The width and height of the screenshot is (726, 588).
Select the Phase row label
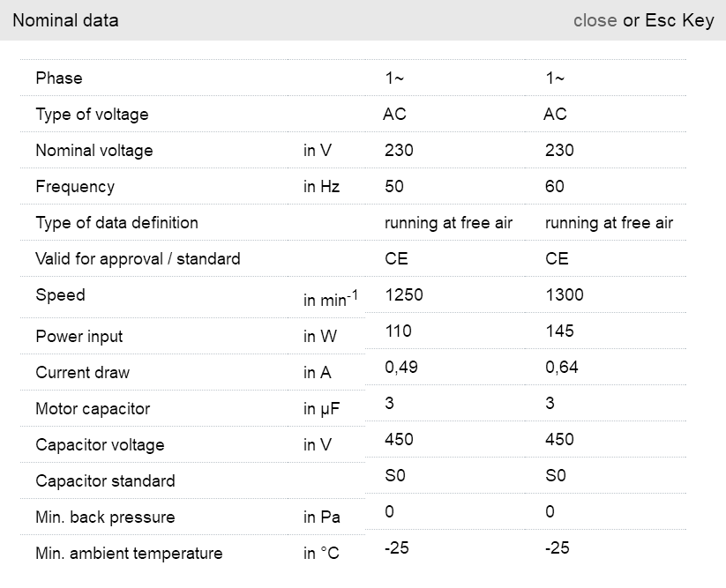(x=59, y=78)
